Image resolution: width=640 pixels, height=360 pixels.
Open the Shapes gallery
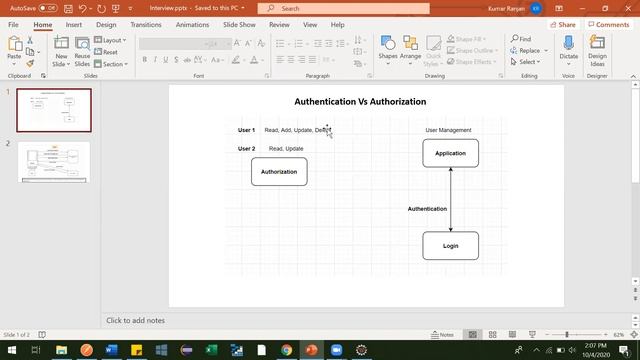[388, 51]
